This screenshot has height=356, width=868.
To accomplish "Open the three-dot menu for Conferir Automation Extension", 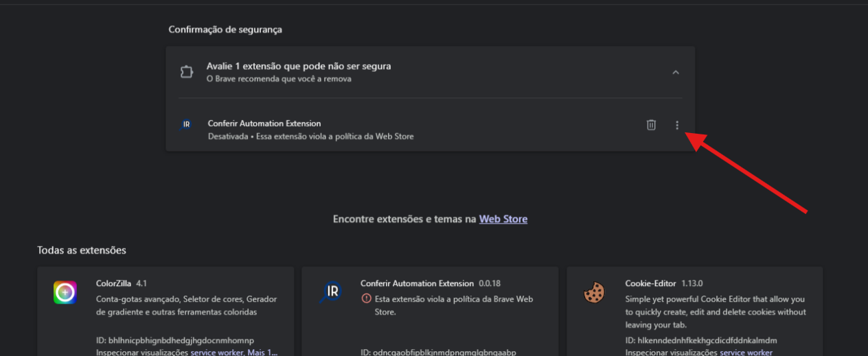I will pos(677,125).
